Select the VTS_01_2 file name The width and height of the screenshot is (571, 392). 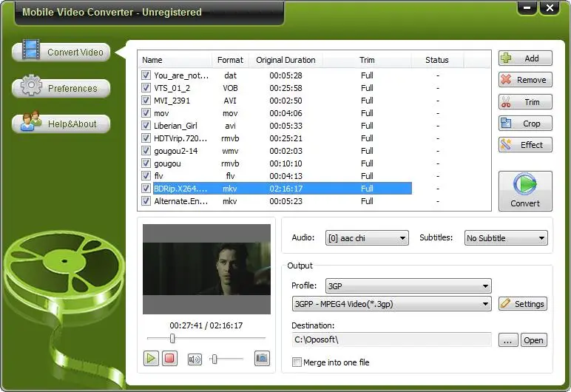point(172,88)
